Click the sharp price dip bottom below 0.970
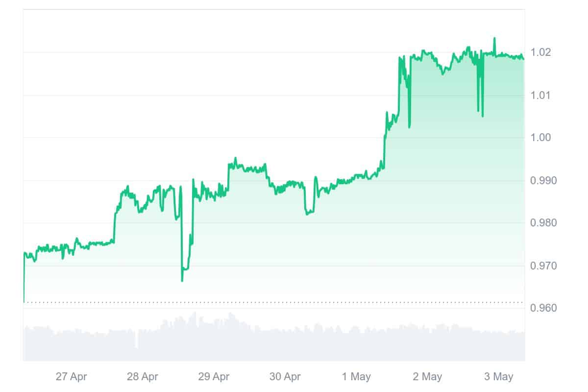 click(x=182, y=281)
